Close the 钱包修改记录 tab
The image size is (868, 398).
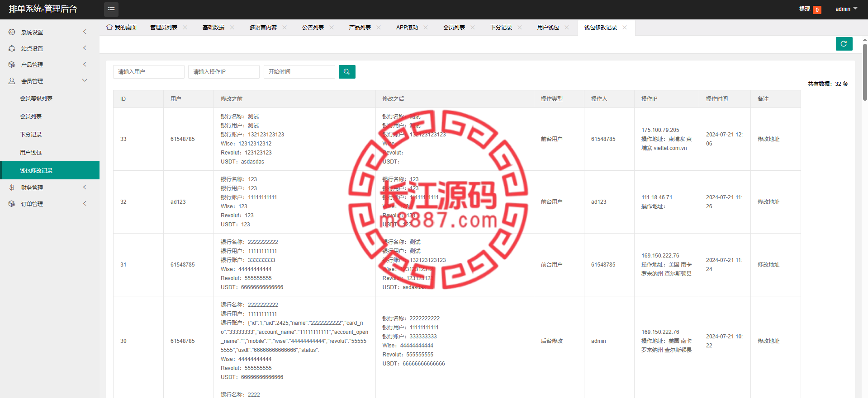625,28
